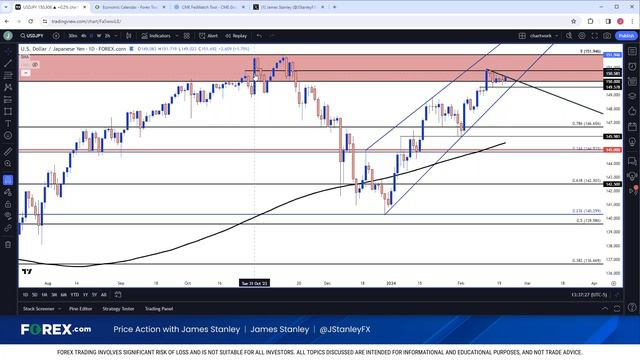Image resolution: width=640 pixels, height=360 pixels.
Task: Open the Pine Editor tab
Action: (80, 309)
